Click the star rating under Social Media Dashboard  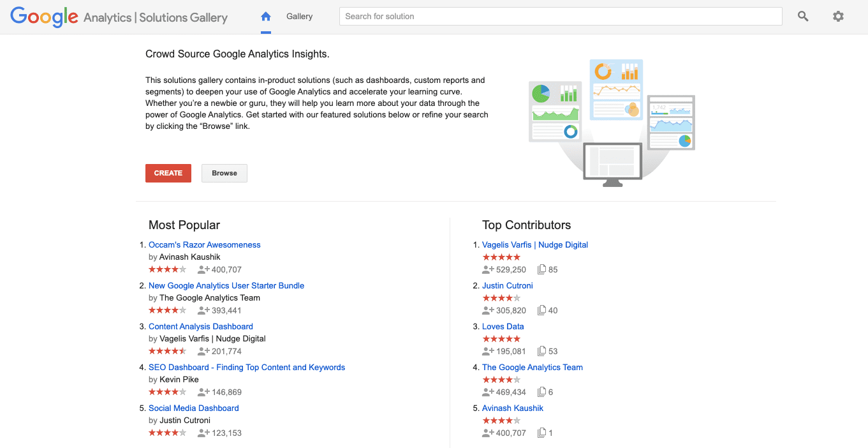pos(168,433)
